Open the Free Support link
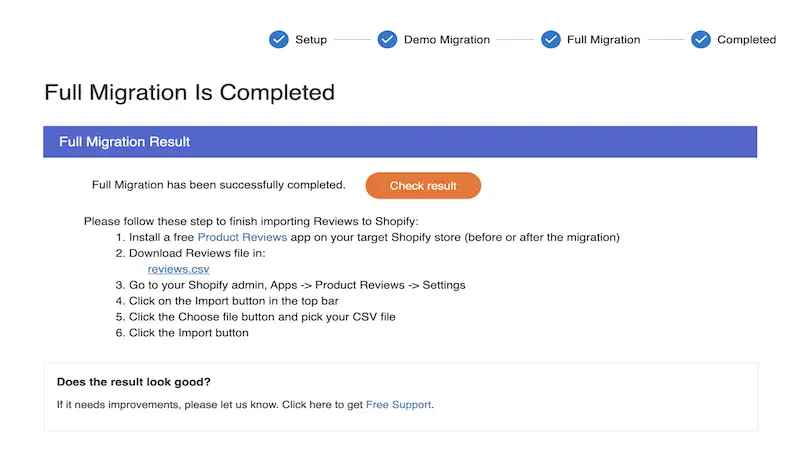Viewport: 800px width, 450px height. point(399,405)
